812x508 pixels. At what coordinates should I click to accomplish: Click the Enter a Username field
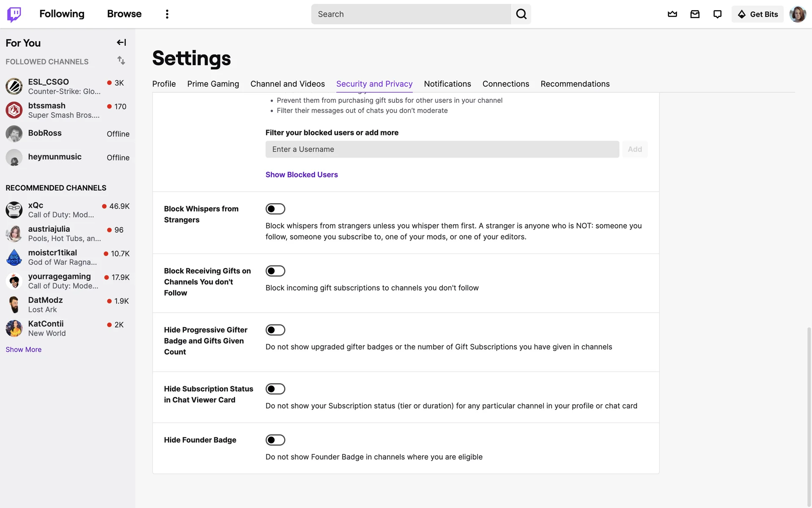pyautogui.click(x=442, y=149)
